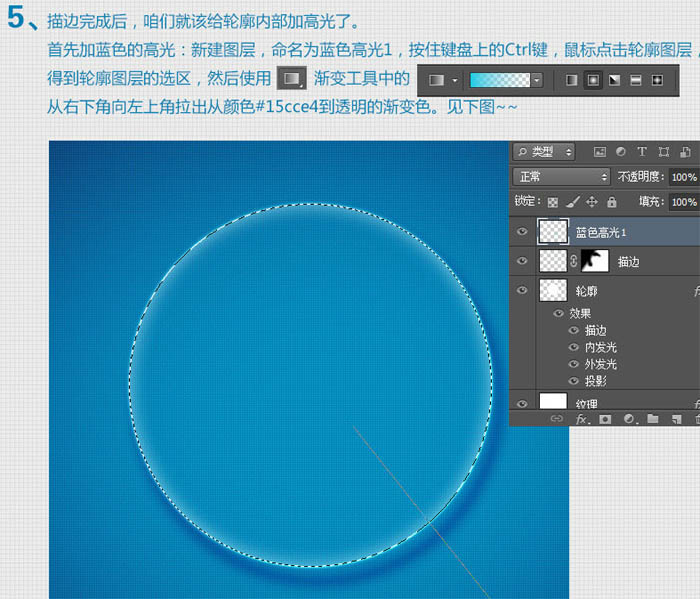Select the 描边 layer thumbnail
The height and width of the screenshot is (599, 700).
[553, 261]
